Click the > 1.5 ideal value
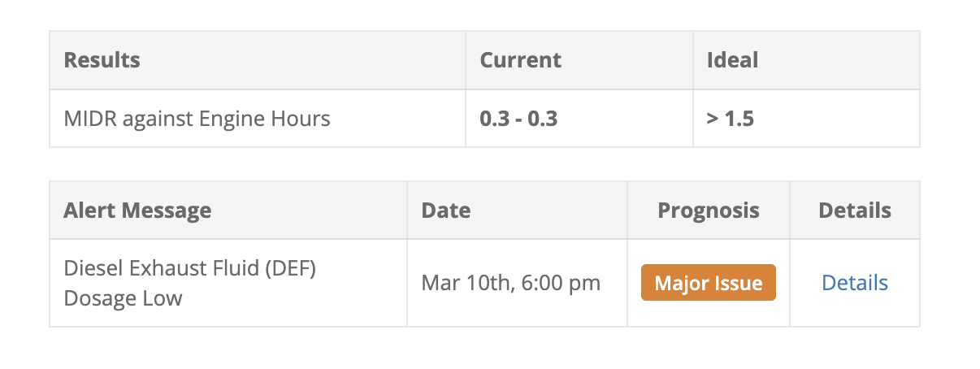The image size is (980, 369). click(x=730, y=119)
